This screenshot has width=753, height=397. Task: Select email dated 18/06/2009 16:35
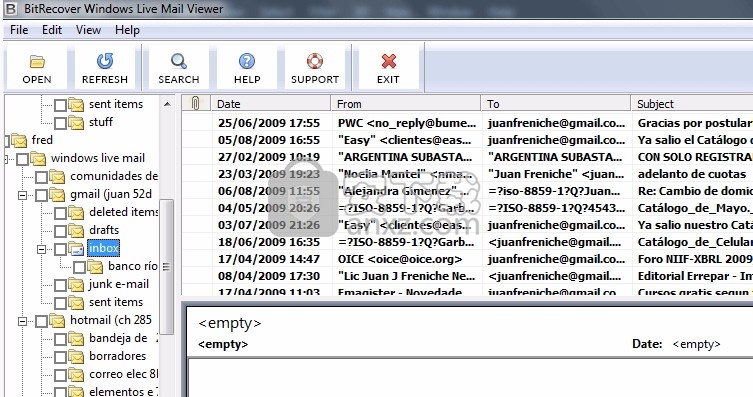tap(467, 242)
